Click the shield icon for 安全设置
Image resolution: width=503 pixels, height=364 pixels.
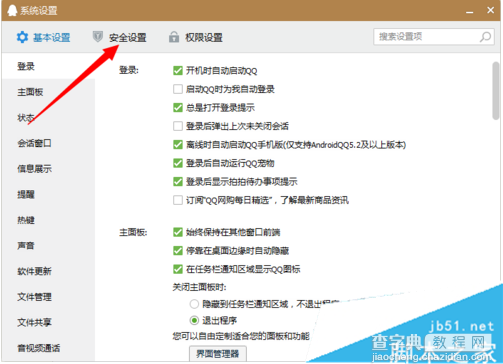(x=97, y=37)
